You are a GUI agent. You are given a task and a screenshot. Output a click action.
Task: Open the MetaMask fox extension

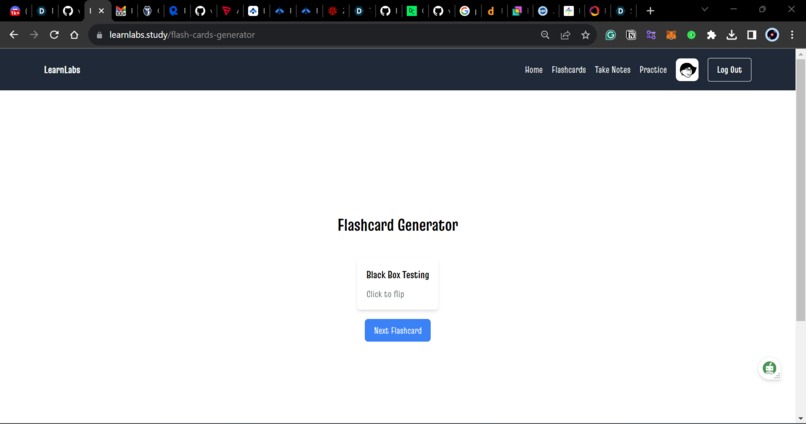pyautogui.click(x=671, y=35)
